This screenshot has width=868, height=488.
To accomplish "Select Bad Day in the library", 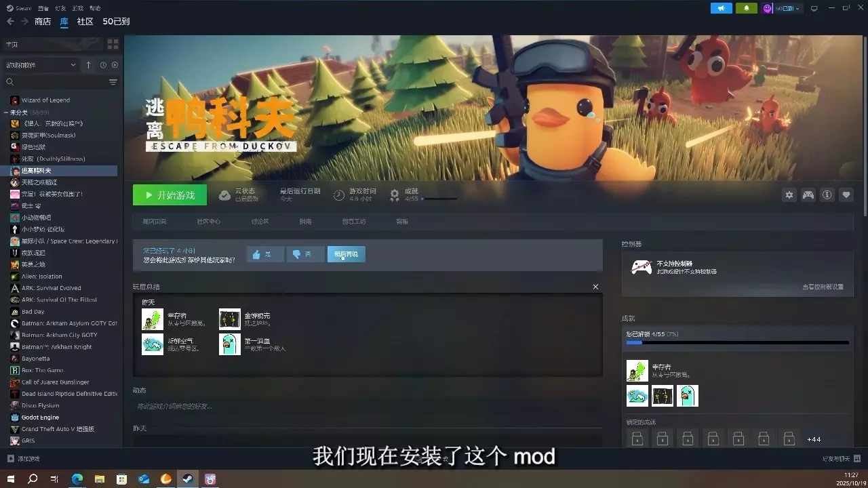I will tap(33, 312).
